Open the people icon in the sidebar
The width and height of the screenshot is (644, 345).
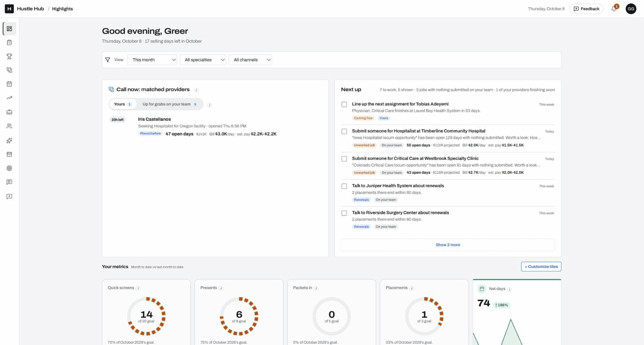tap(9, 126)
